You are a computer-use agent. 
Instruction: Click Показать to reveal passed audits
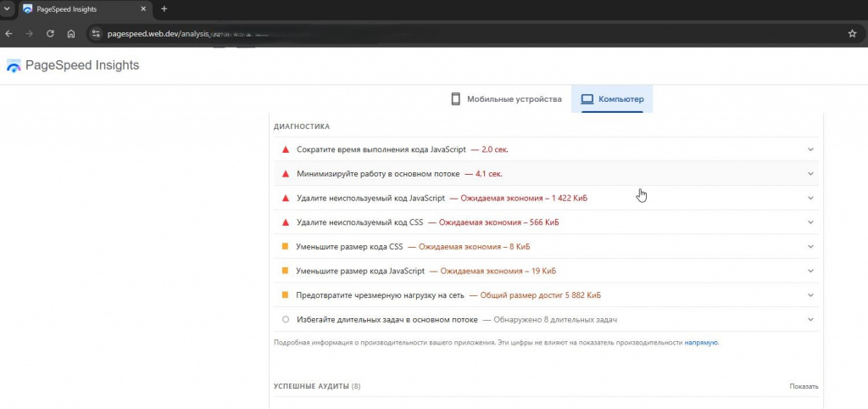pos(804,386)
